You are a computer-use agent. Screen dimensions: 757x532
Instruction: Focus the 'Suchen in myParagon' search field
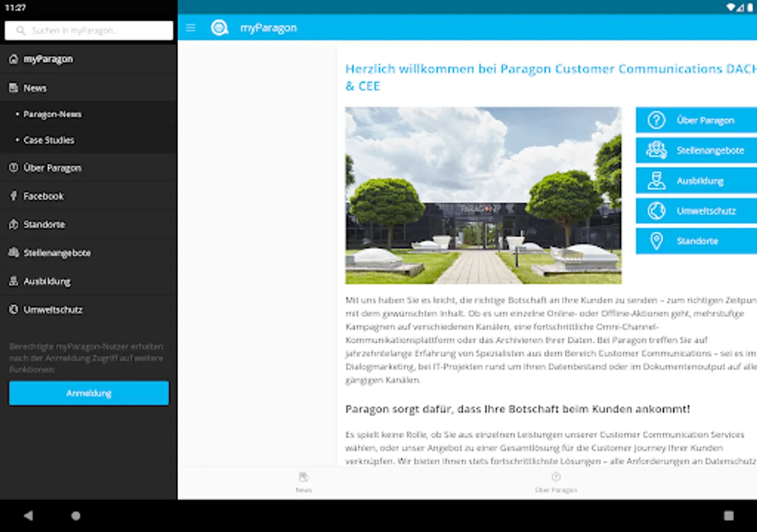point(89,31)
